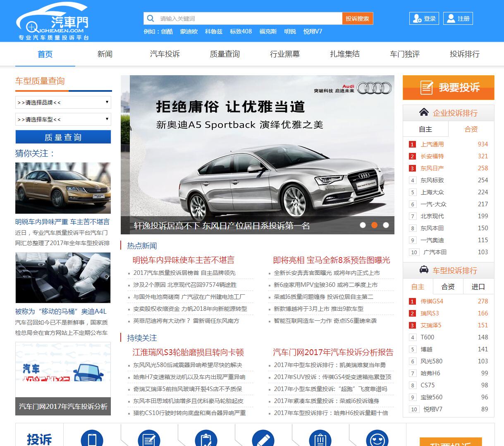504x446 pixels.
Task: Select the first carousel dot
Action: click(x=363, y=225)
